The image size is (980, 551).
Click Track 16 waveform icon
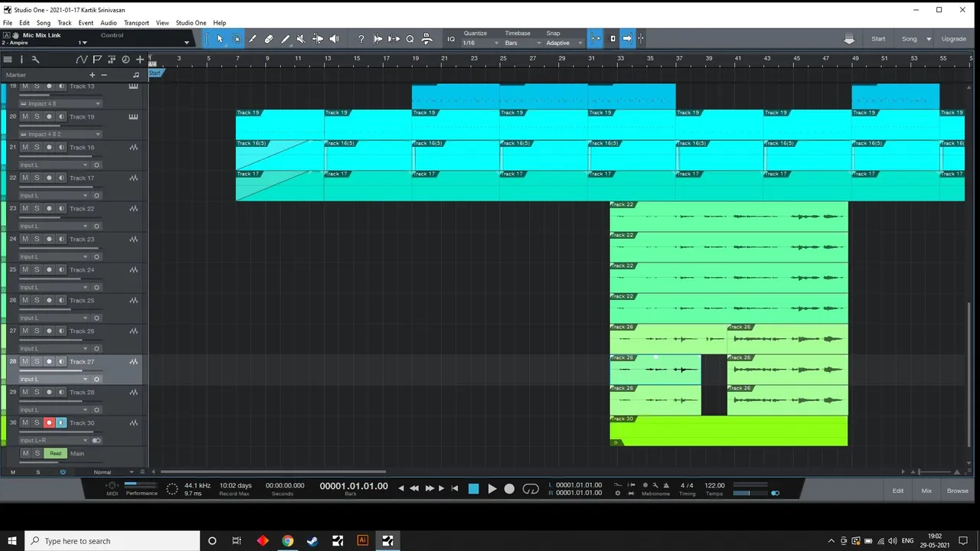[x=134, y=147]
